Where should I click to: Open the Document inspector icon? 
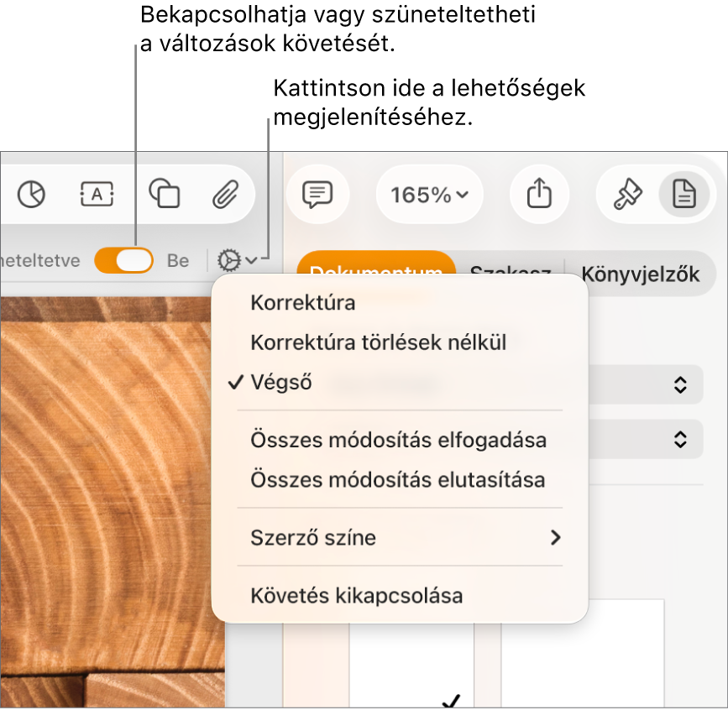684,194
